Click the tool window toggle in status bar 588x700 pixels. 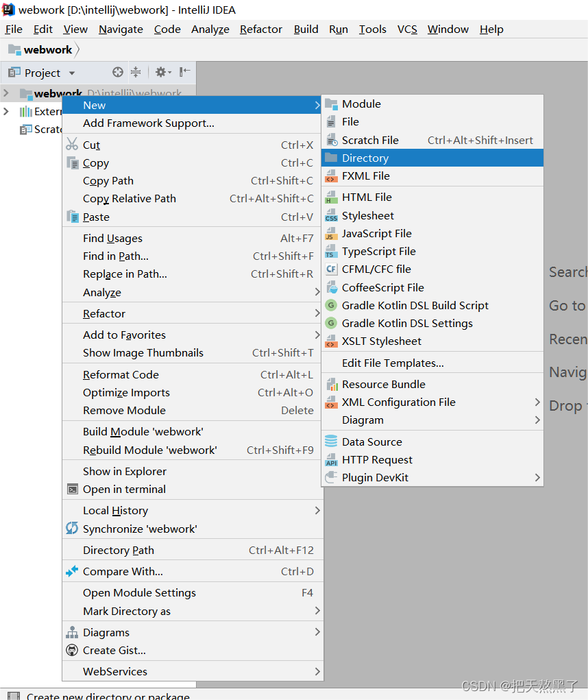[x=14, y=695]
